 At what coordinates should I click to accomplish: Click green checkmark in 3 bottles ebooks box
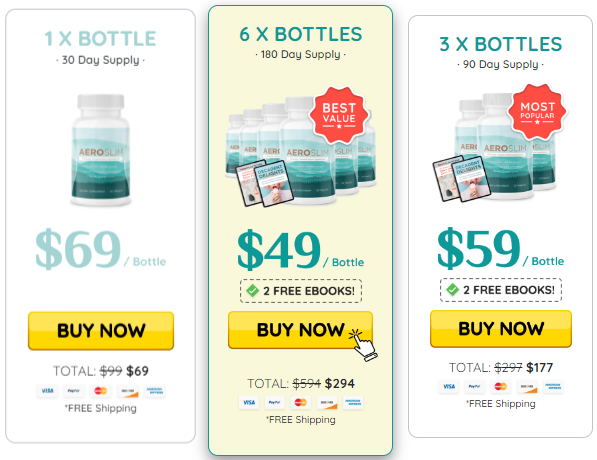pos(452,290)
